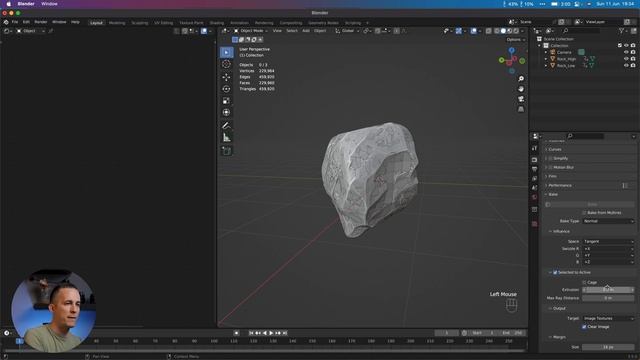The image size is (640, 360).
Task: Toggle visibility eye for Camera in outliner
Action: click(x=626, y=52)
